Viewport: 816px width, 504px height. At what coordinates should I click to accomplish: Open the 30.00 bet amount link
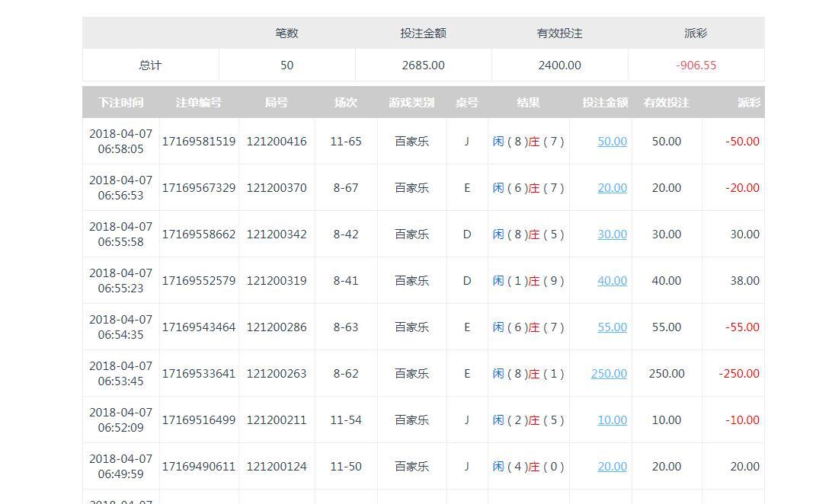612,234
